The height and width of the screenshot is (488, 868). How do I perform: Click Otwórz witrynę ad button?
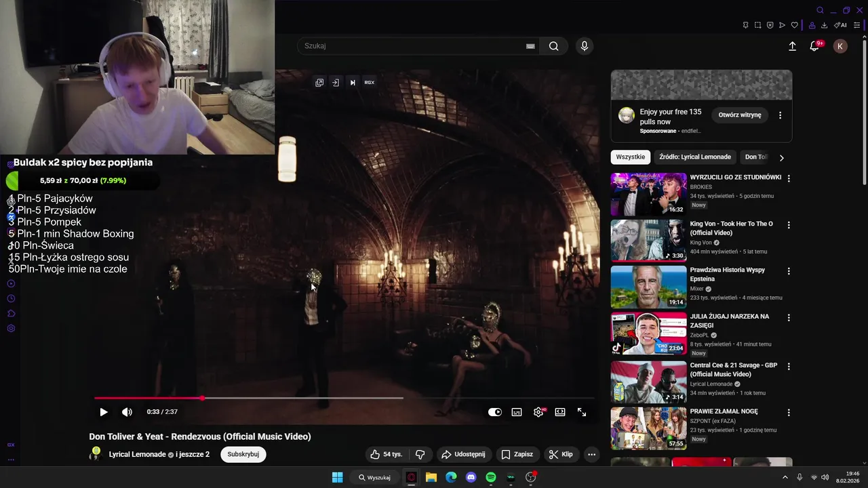point(740,115)
